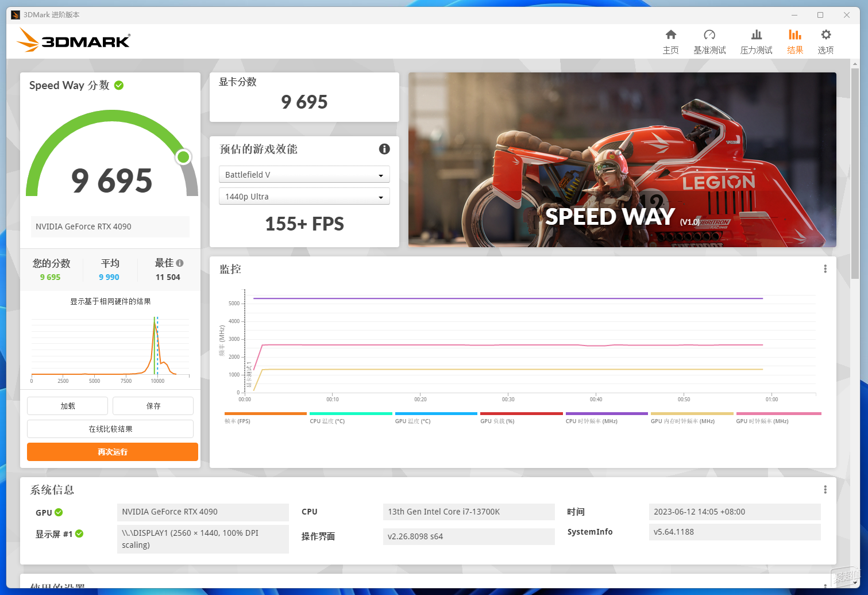Click the green check next to 显示屏 #1

(79, 533)
